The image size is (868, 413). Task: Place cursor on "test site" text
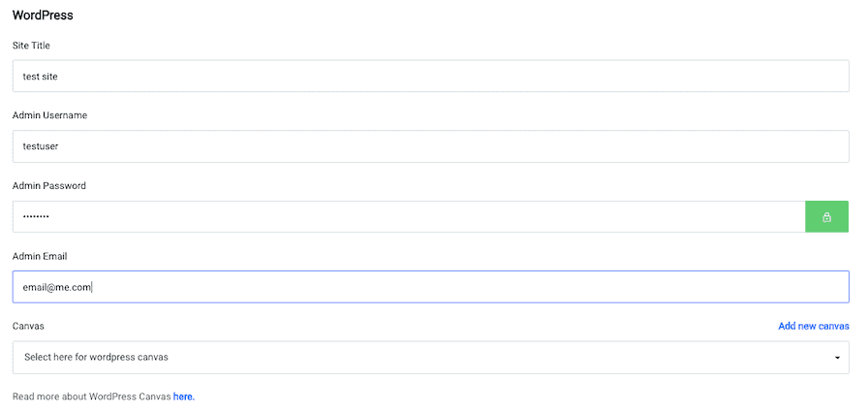pyautogui.click(x=42, y=77)
